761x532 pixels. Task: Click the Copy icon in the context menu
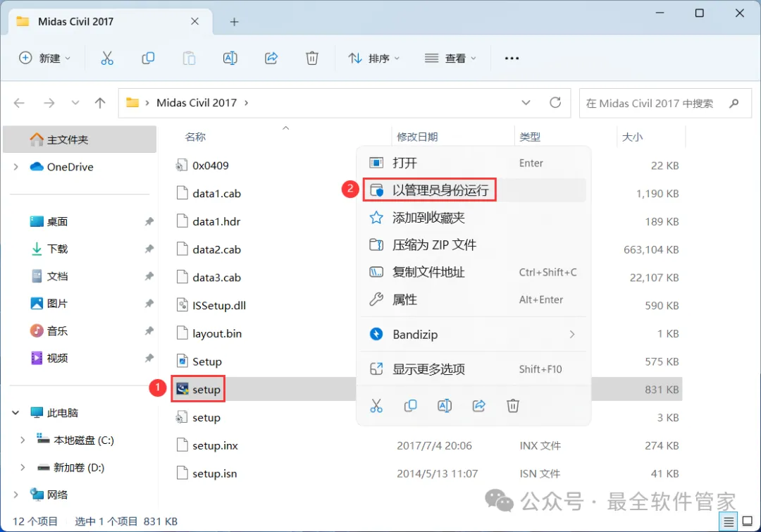pyautogui.click(x=411, y=406)
